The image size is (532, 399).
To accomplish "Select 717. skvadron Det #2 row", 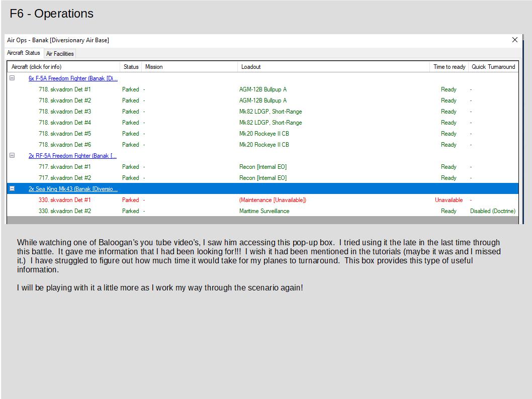I will tap(262, 177).
